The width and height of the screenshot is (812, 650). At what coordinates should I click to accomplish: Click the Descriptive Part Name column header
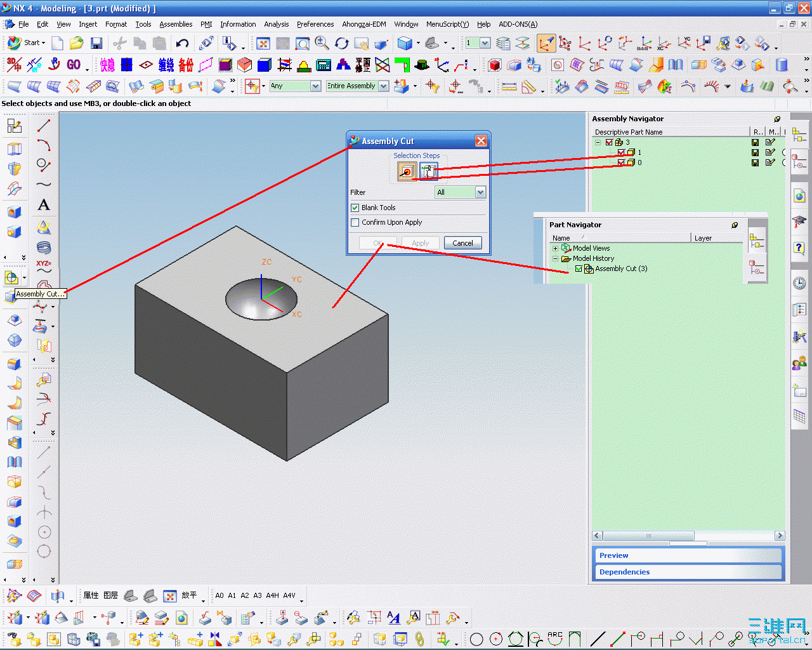click(x=671, y=132)
